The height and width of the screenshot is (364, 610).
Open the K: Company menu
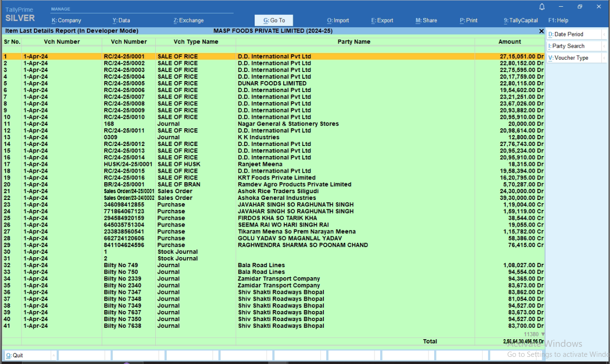coord(66,21)
